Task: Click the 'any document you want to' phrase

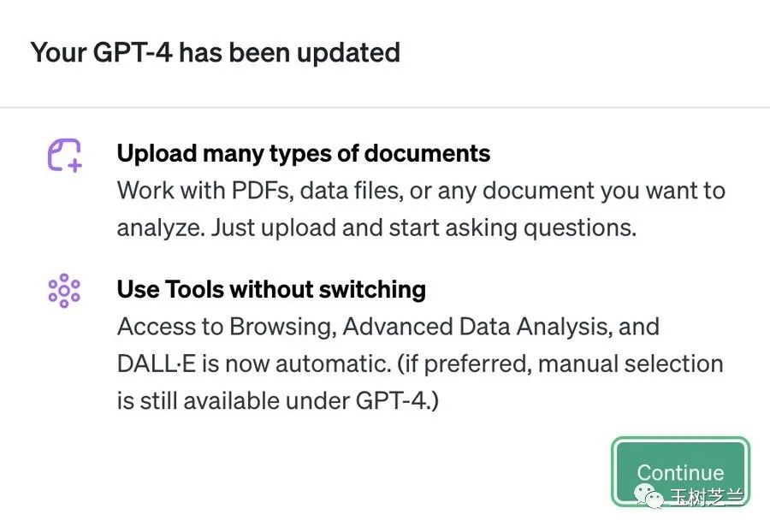Action: (x=582, y=191)
